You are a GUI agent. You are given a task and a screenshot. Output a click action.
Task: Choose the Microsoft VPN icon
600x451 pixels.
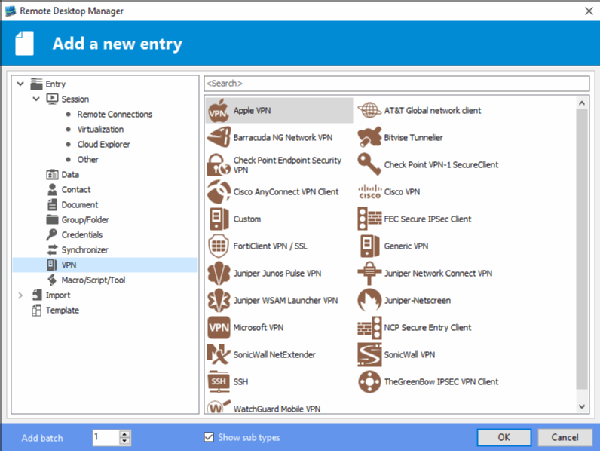(x=218, y=327)
